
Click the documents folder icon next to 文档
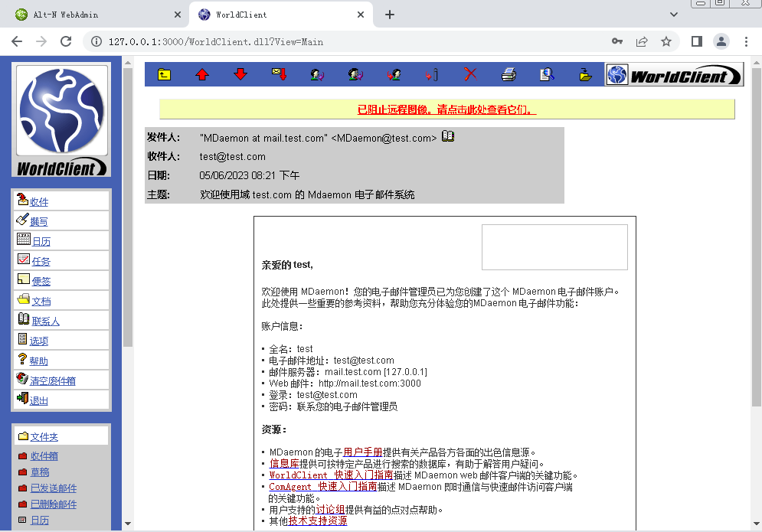(x=23, y=299)
